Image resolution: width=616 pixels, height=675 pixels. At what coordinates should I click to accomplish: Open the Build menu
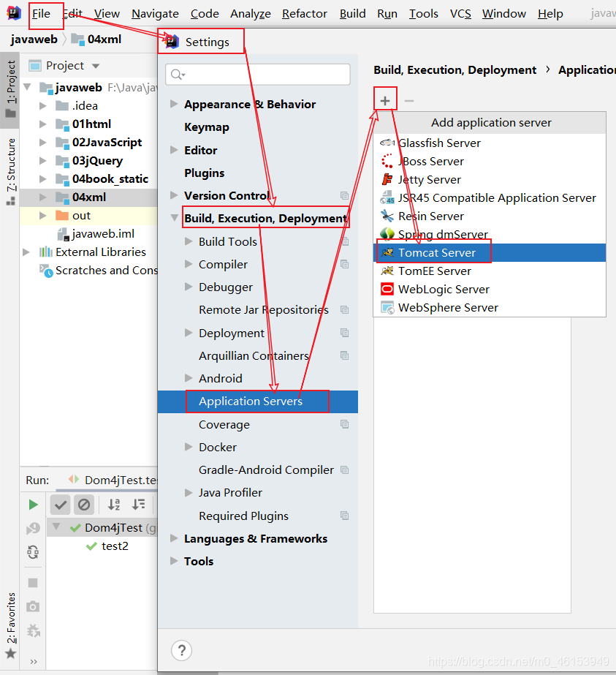pos(352,14)
